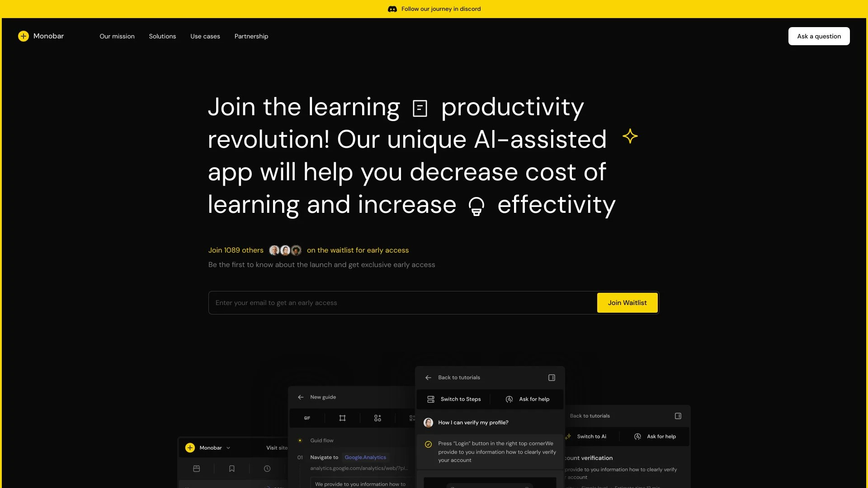This screenshot has height=488, width=868.
Task: Click the expand/fullscreen icon in tutorial
Action: click(551, 377)
